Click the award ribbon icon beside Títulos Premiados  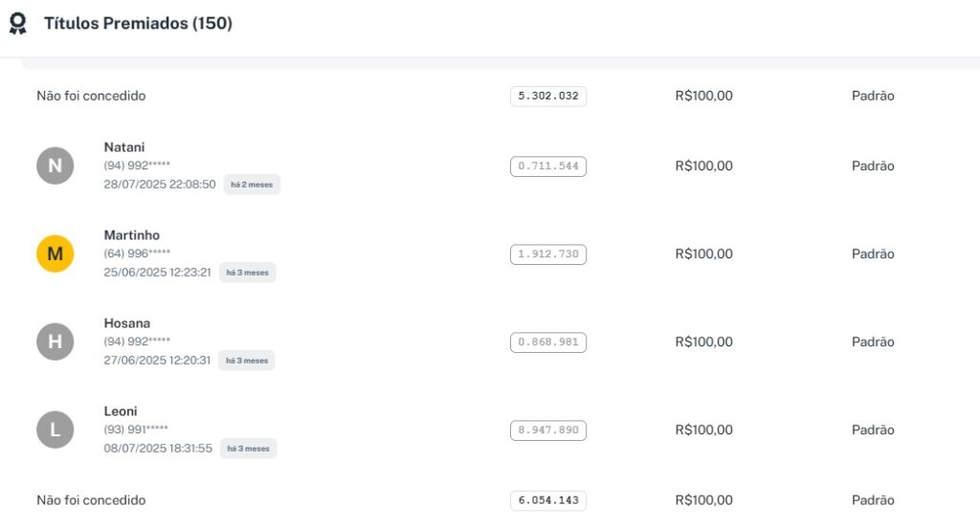17,24
